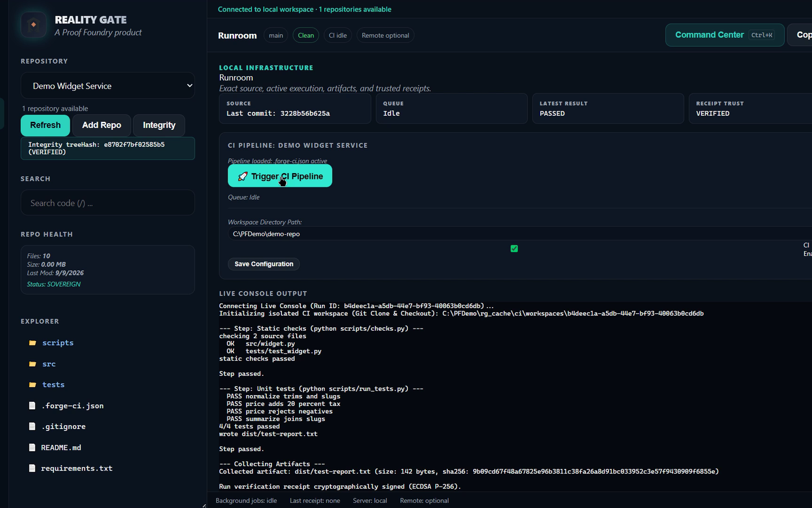Click the README.md file icon
Viewport: 812px width, 508px height.
[32, 448]
